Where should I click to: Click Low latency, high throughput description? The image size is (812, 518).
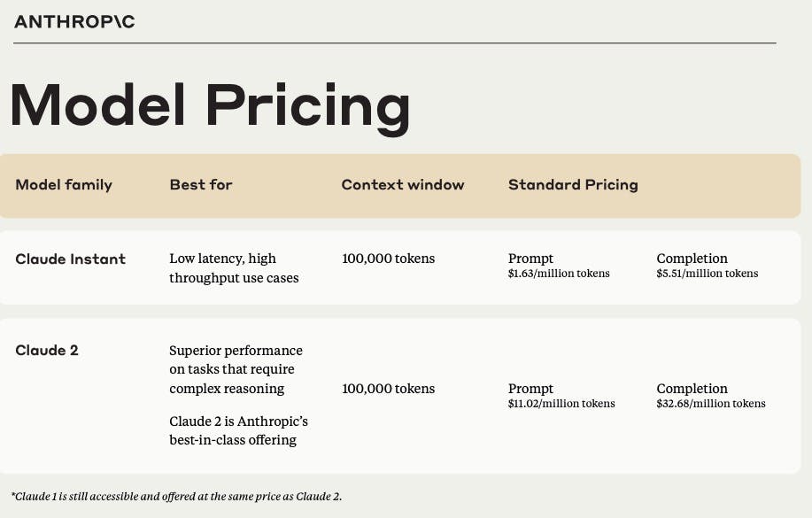click(234, 267)
